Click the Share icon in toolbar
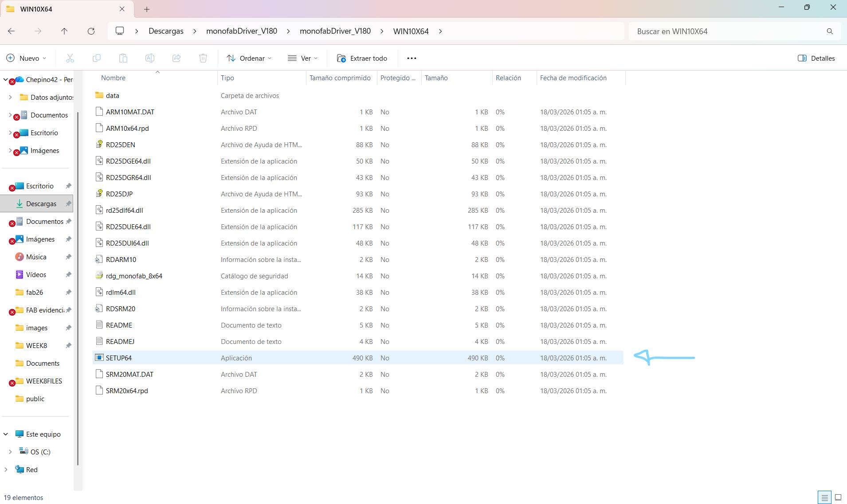This screenshot has height=504, width=847. click(176, 58)
